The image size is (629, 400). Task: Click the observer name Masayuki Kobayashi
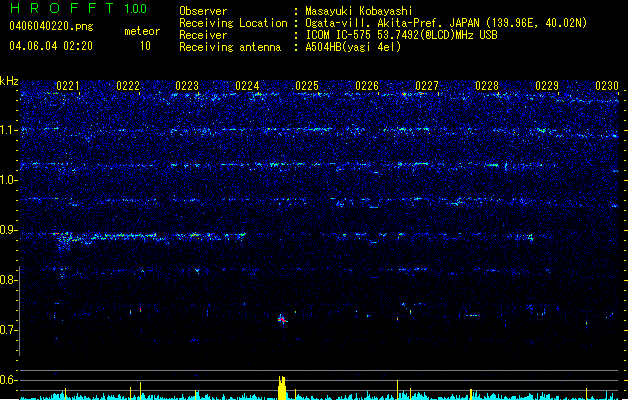(359, 11)
